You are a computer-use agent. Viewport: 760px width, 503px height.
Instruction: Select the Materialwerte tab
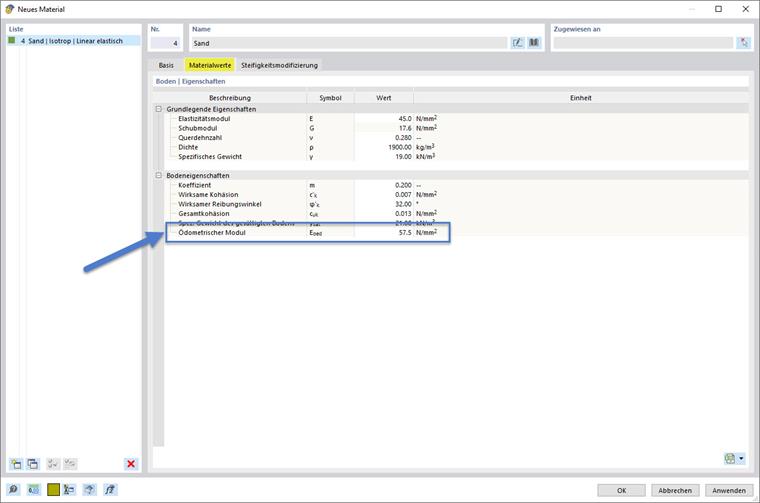pos(210,65)
